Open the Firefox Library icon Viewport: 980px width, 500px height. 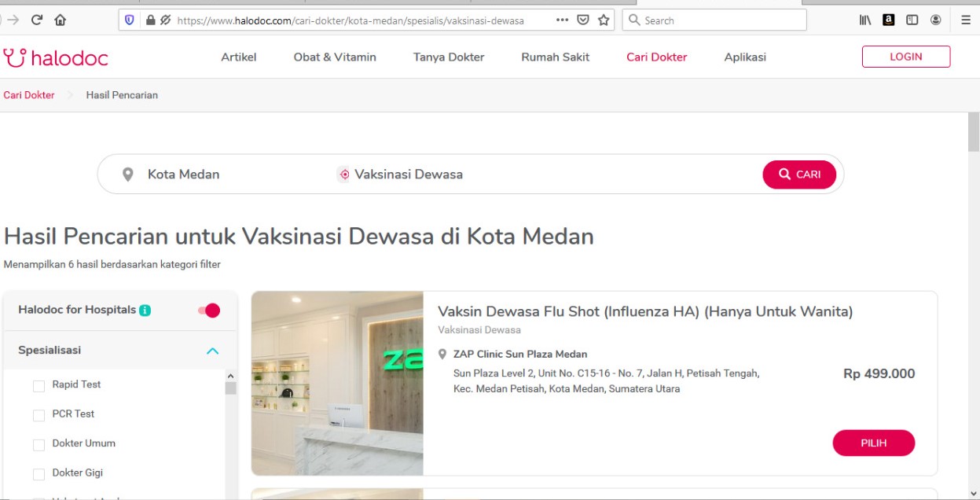[865, 20]
